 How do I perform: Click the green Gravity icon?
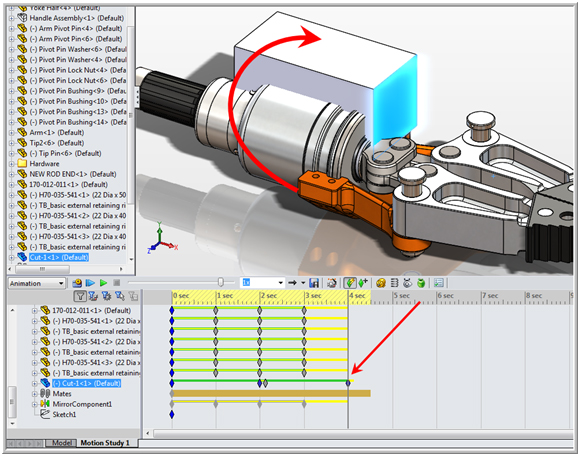click(x=421, y=283)
